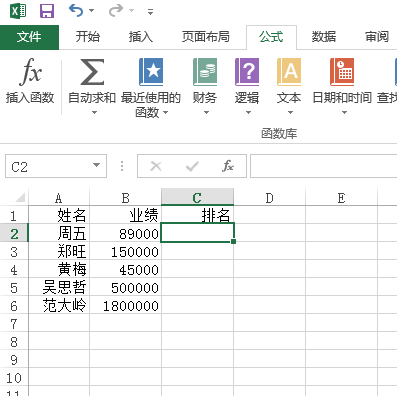Cancel entry with the X icon
The image size is (397, 396).
coord(156,166)
